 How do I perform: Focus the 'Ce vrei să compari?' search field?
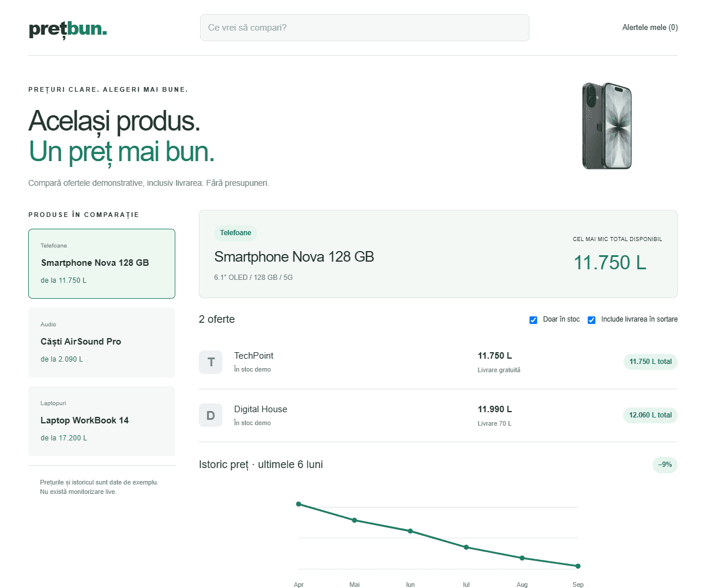365,28
